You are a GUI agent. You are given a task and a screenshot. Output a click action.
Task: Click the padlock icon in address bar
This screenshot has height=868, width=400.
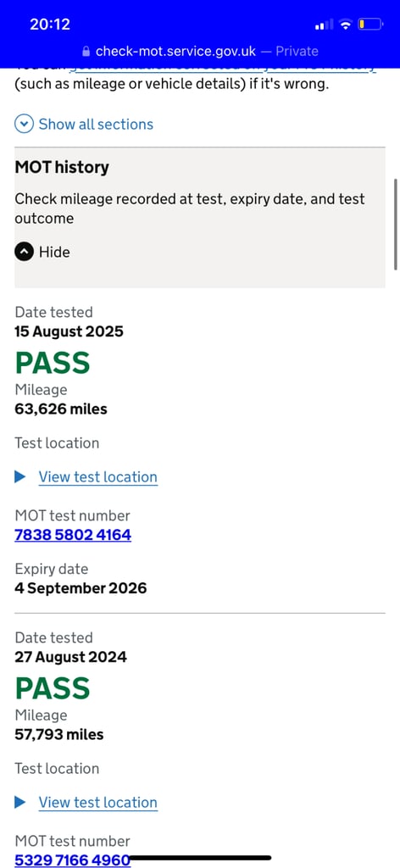coord(86,52)
